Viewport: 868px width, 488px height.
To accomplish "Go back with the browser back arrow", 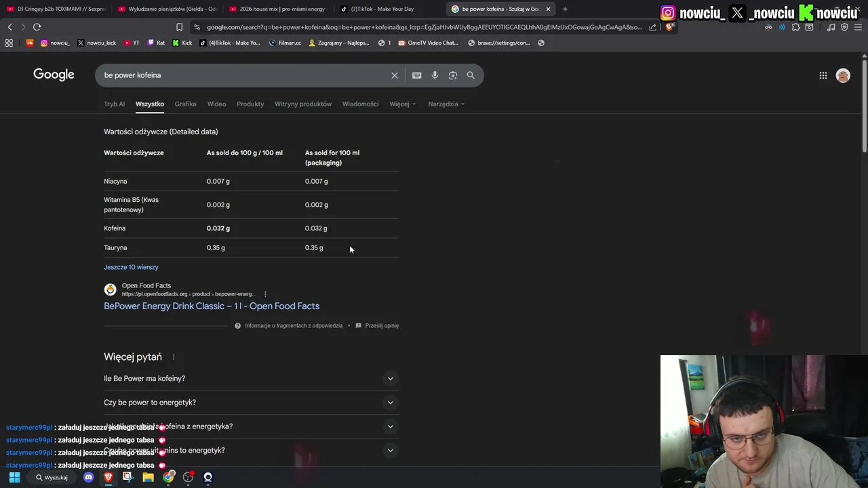I will [9, 27].
